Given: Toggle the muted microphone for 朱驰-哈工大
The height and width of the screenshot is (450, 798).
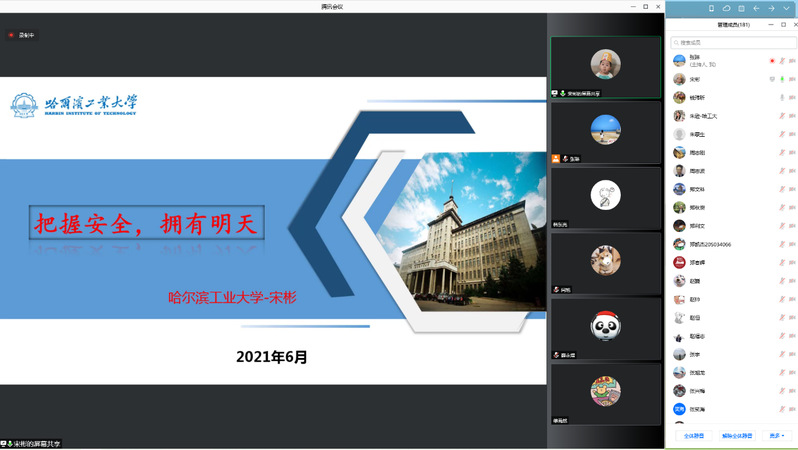Looking at the screenshot, I should (782, 116).
